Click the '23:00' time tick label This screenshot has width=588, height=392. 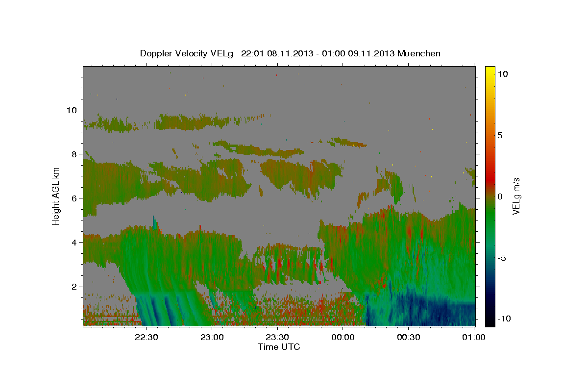pos(213,337)
